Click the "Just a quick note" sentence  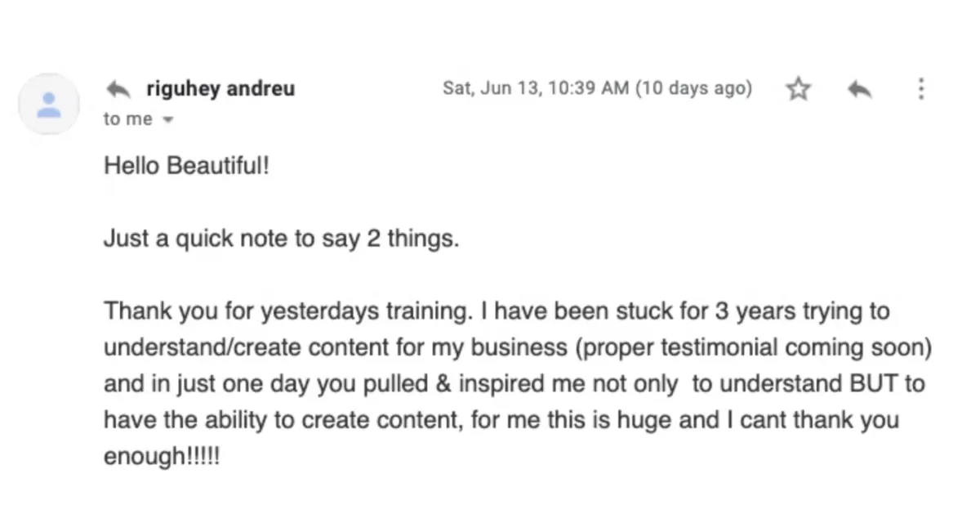click(x=281, y=239)
